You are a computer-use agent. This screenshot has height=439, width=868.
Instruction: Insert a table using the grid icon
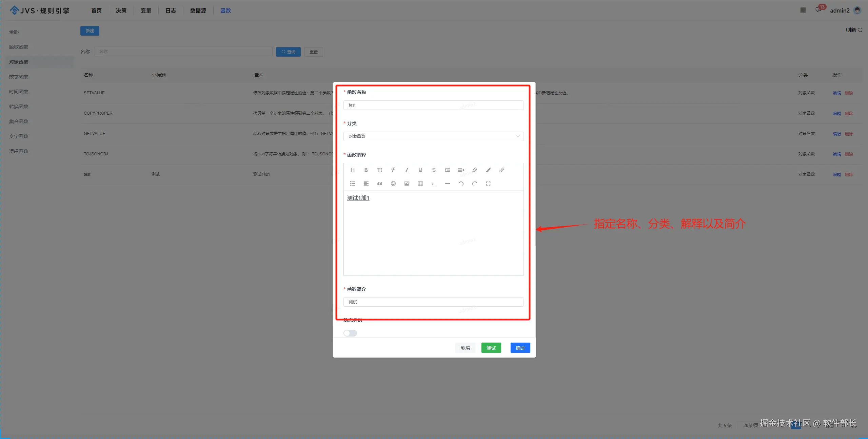420,184
